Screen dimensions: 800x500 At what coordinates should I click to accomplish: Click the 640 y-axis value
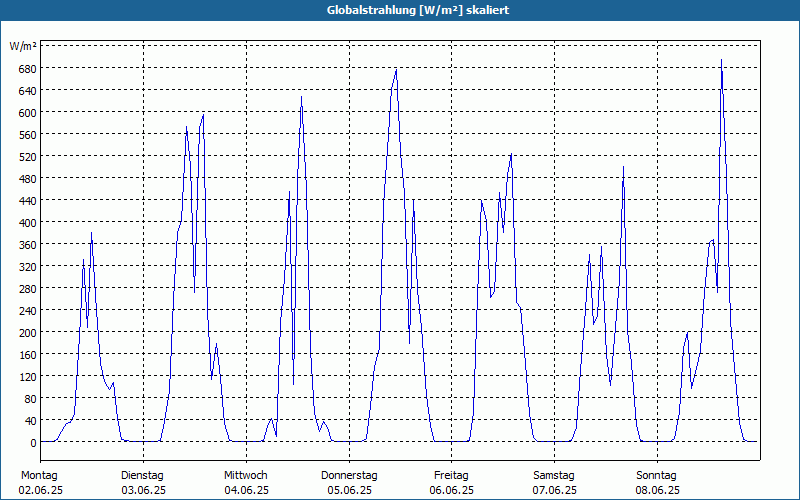pos(27,90)
